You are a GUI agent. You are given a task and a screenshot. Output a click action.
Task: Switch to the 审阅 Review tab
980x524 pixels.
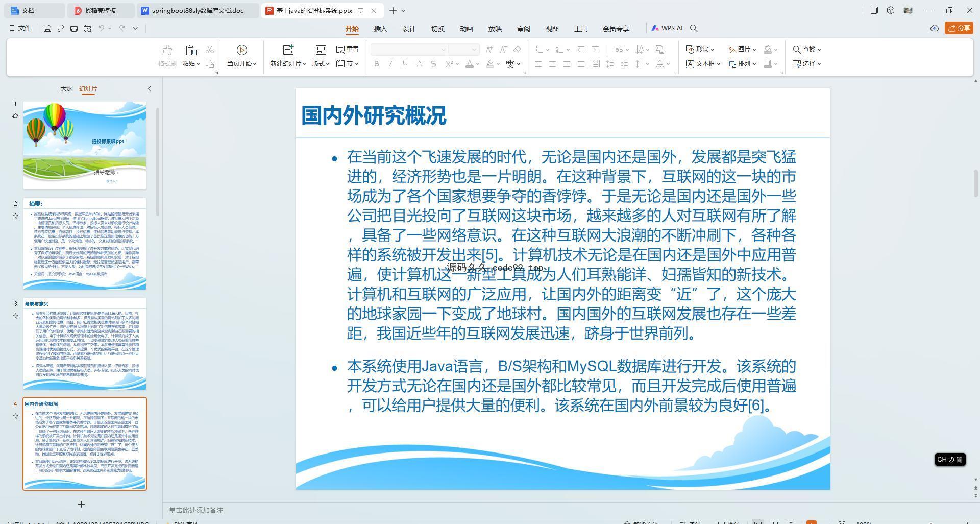click(523, 29)
